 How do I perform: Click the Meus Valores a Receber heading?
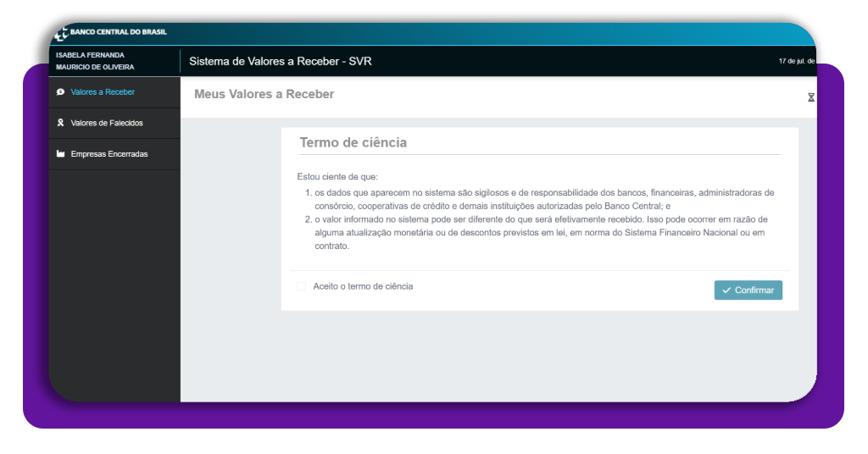click(x=264, y=95)
